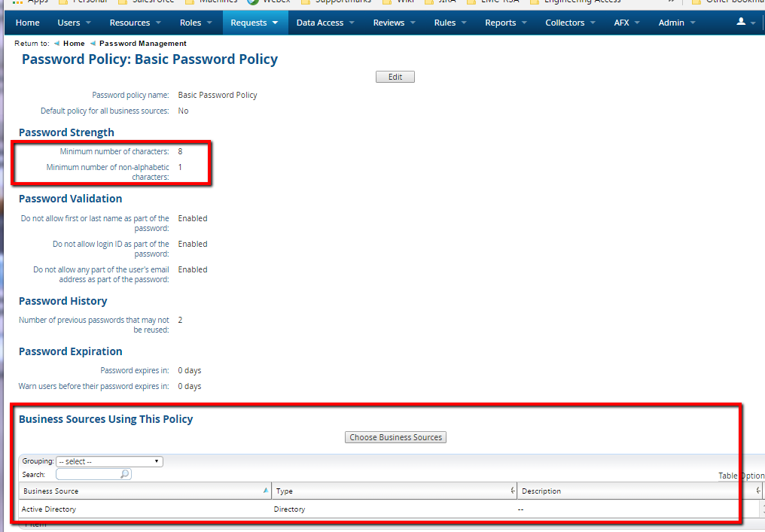Click sort icon in Type column
Viewport: 765px width, 532px height.
pos(513,491)
